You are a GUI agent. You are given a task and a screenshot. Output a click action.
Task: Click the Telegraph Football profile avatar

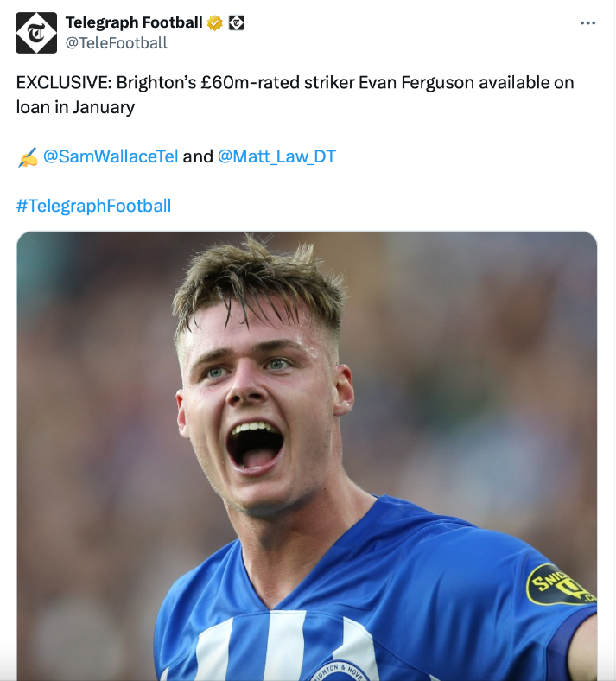[36, 33]
